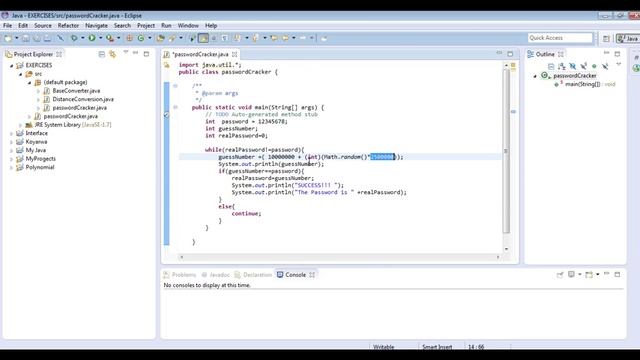The image size is (640, 360).
Task: Launch the Debug bug icon
Action: click(74, 38)
